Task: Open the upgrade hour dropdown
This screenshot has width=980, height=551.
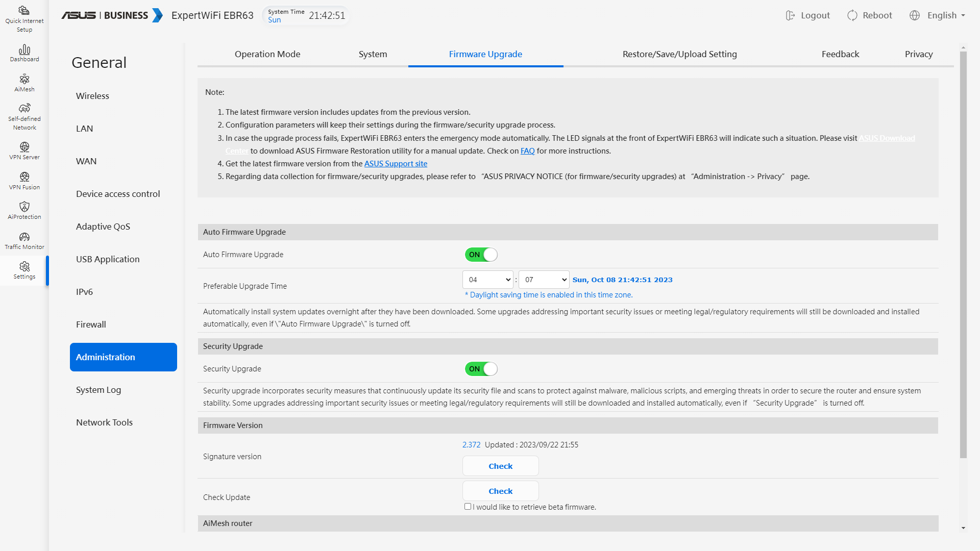Action: click(488, 280)
